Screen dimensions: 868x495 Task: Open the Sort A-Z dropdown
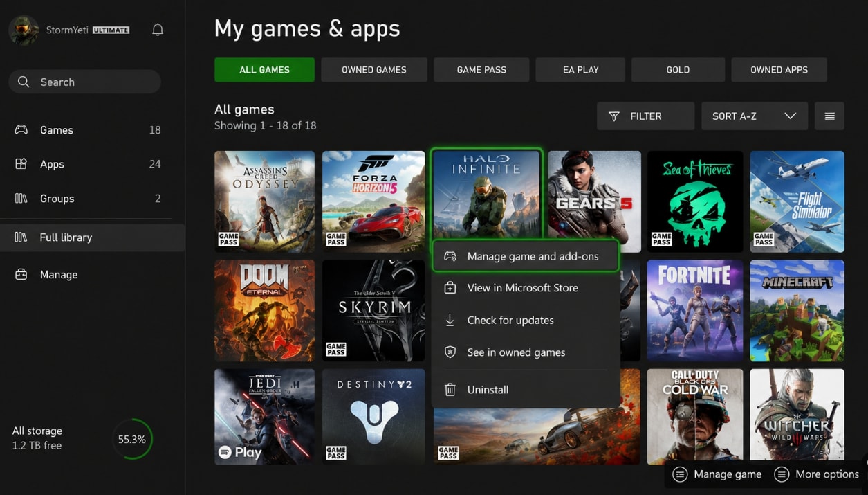[755, 116]
